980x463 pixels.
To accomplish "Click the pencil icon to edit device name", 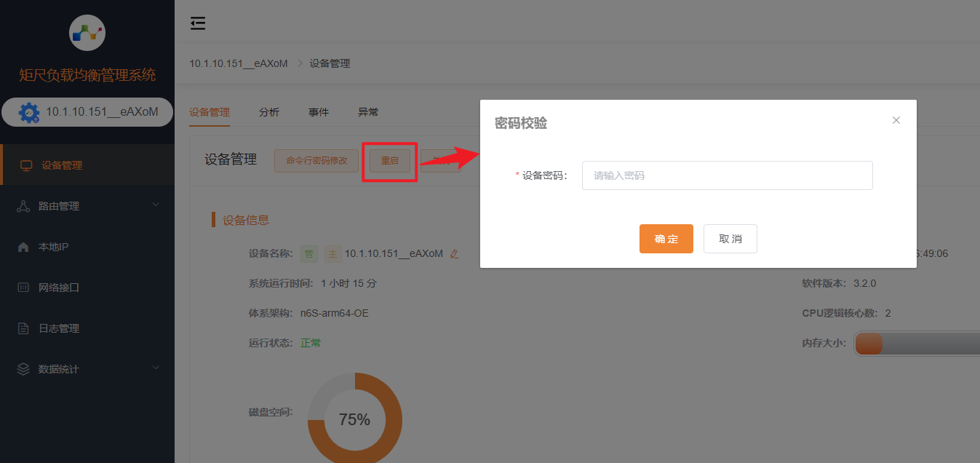I will click(x=454, y=254).
